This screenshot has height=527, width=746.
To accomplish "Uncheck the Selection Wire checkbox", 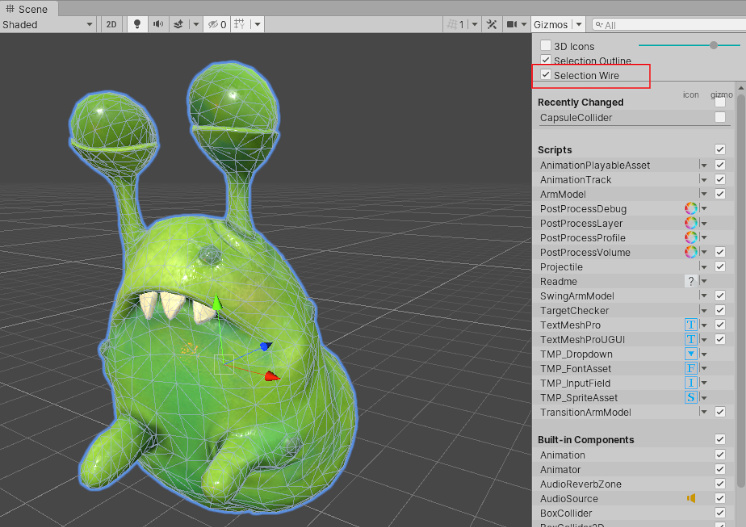I will [x=545, y=75].
